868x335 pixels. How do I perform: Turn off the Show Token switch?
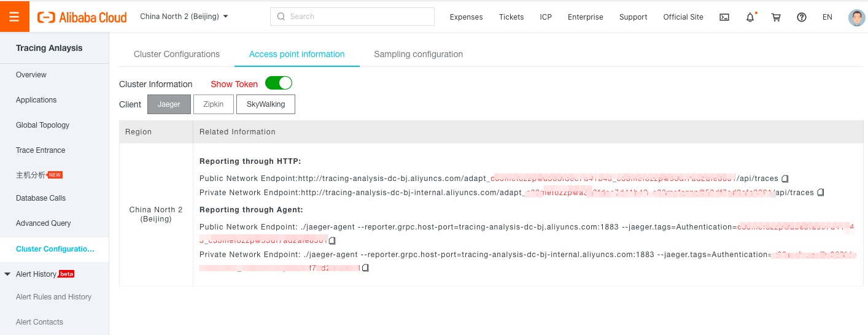pyautogui.click(x=278, y=83)
